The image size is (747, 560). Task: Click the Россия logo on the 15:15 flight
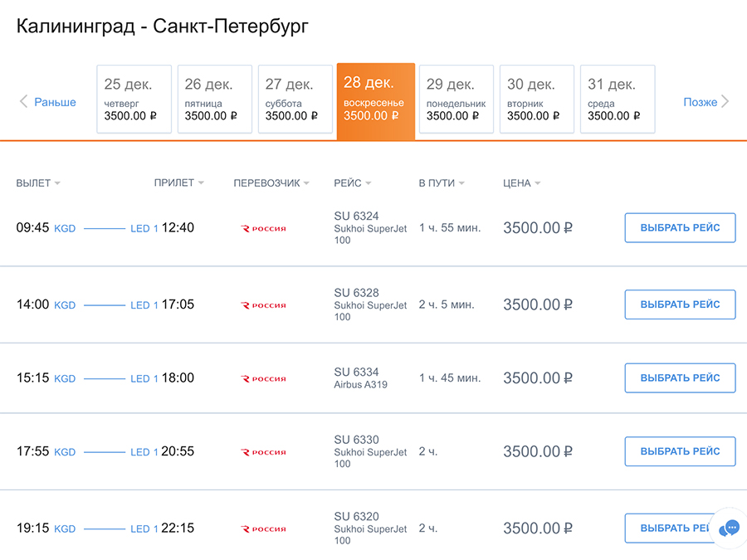(x=263, y=378)
